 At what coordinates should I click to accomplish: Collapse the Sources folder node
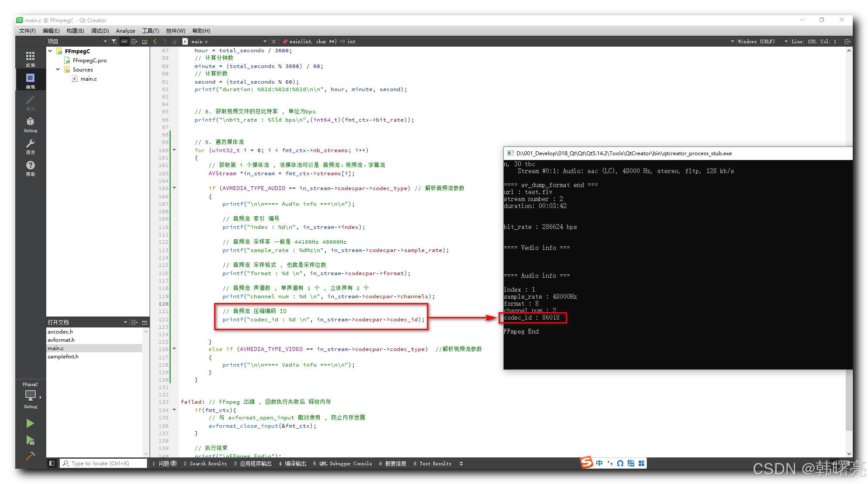coord(58,69)
